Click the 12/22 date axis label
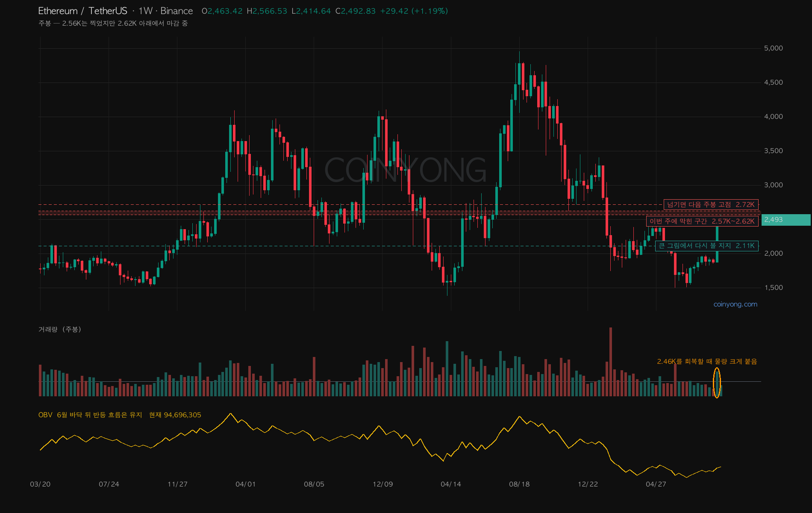 (588, 484)
